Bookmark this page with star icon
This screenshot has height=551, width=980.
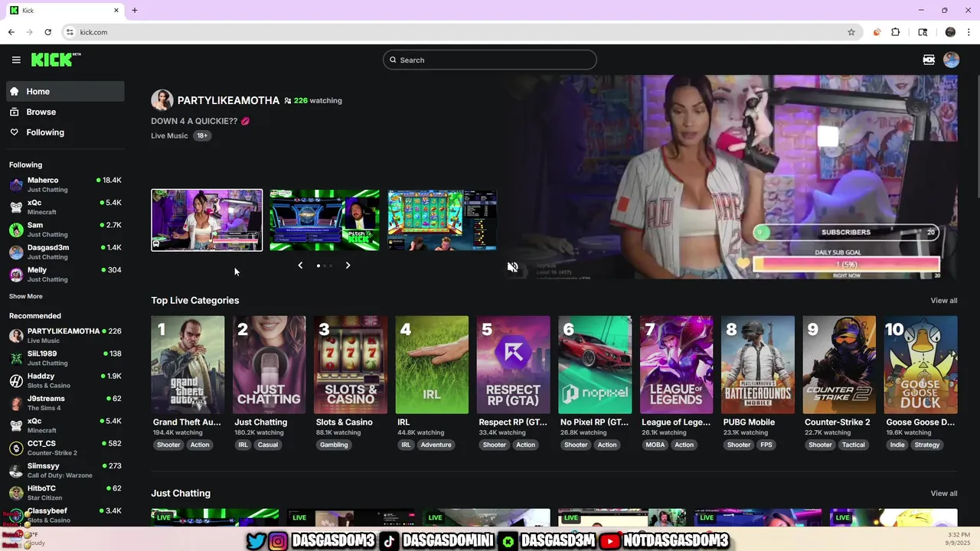point(851,32)
